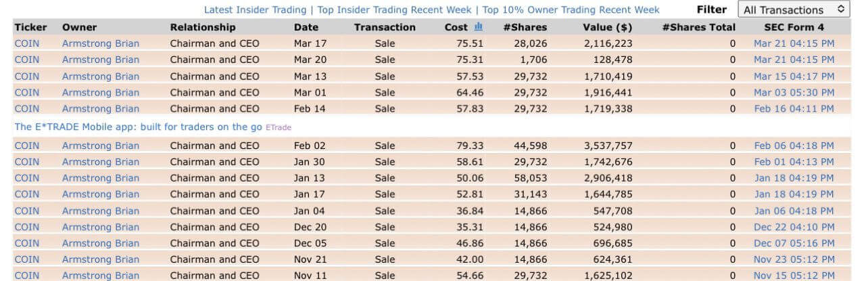Open SEC Form 4 filed Mar 21 for Mar 17 sale
This screenshot has width=868, height=281.
click(794, 43)
